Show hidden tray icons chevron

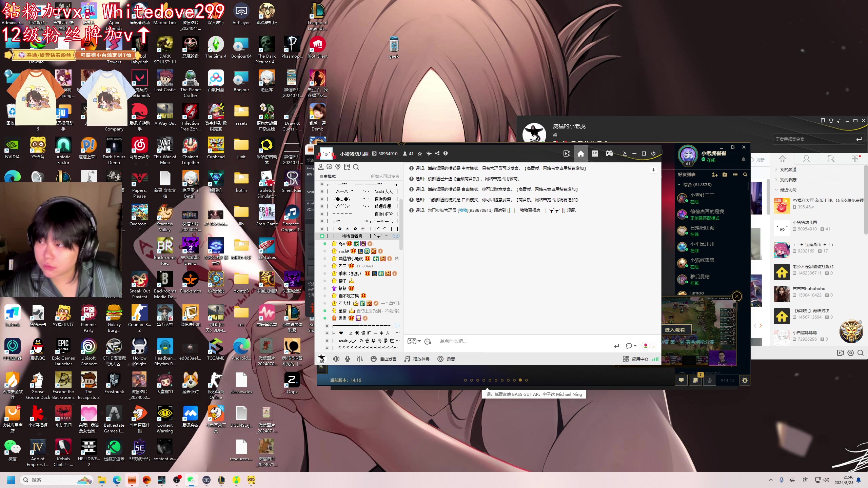click(x=770, y=480)
